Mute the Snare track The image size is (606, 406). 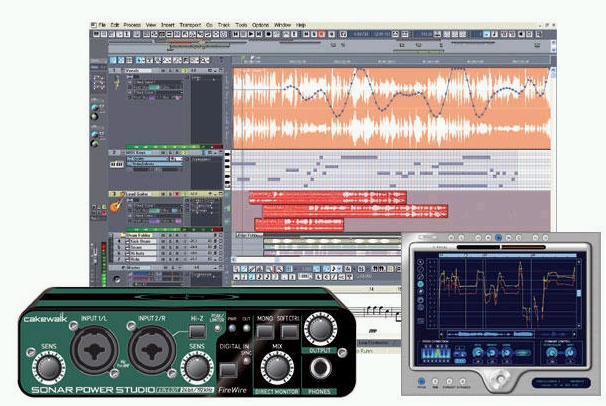pos(163,247)
